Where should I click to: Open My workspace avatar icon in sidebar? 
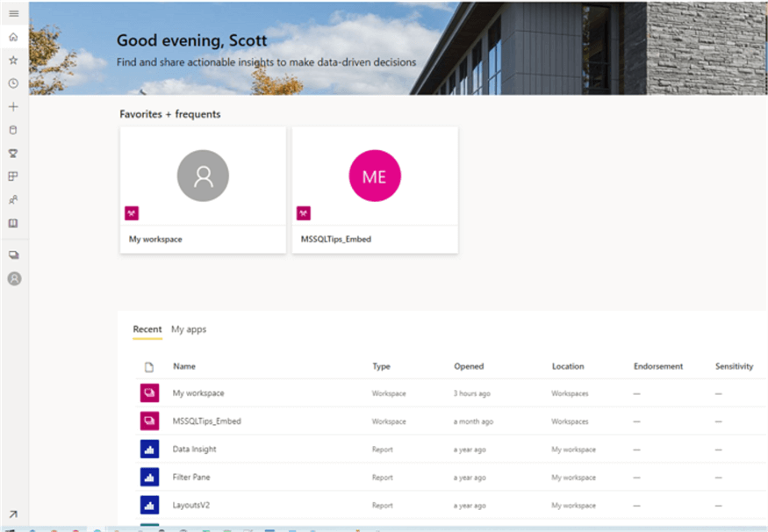click(x=14, y=279)
